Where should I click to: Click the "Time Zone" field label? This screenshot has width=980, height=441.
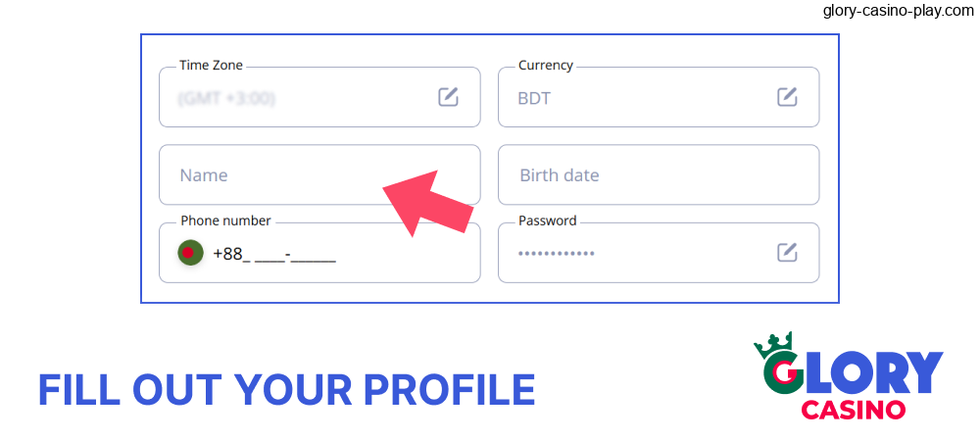(x=211, y=66)
